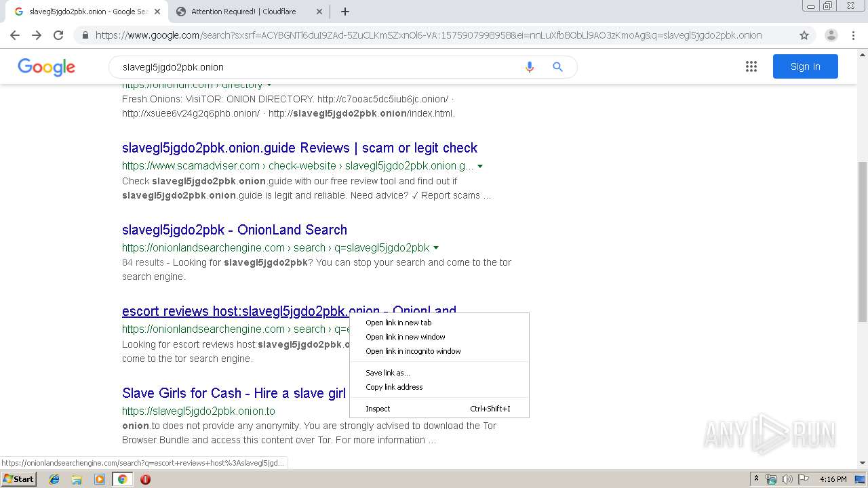Click the browser address bar
This screenshot has width=868, height=488.
pos(429,35)
